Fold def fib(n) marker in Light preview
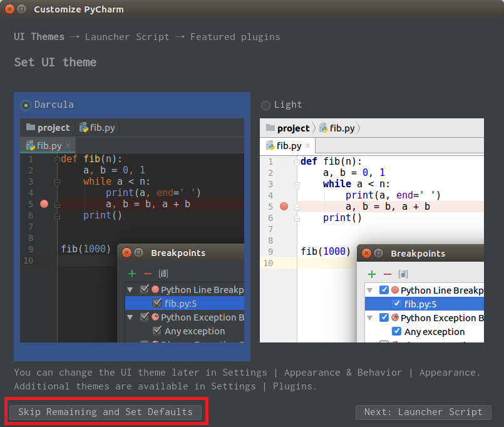The height and width of the screenshot is (427, 504). (297, 162)
